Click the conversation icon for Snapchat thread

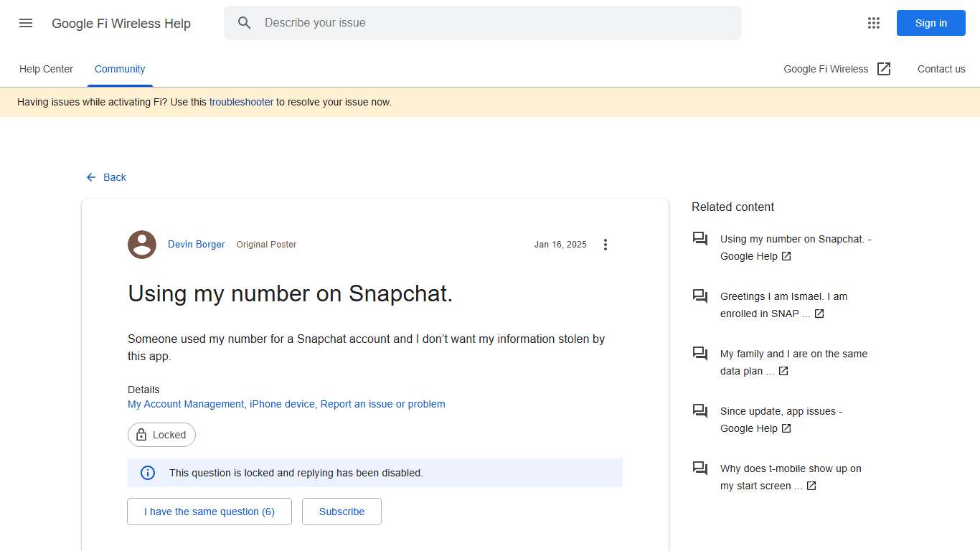pos(699,239)
